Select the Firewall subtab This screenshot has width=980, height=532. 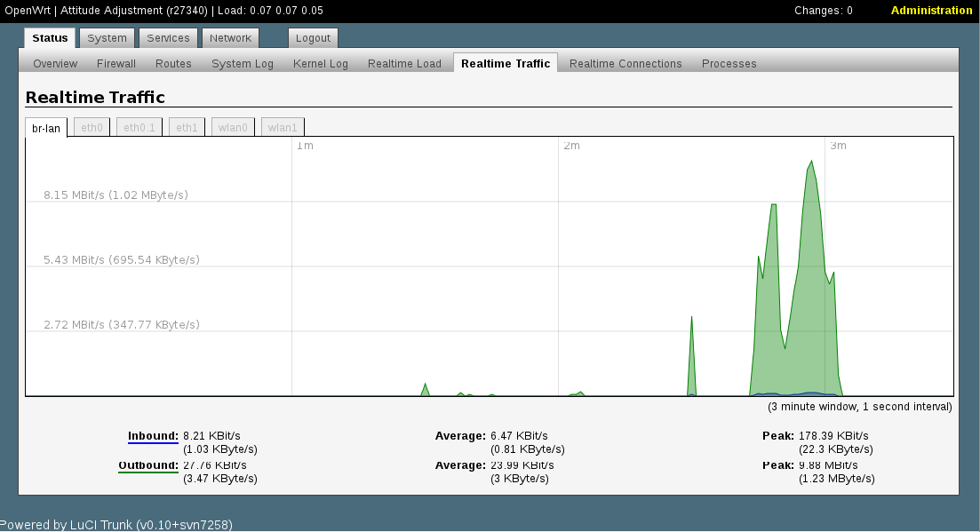point(116,64)
